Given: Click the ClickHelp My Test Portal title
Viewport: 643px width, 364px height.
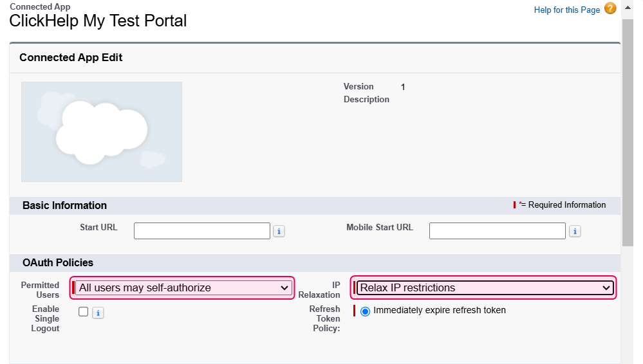Looking at the screenshot, I should click(x=98, y=21).
